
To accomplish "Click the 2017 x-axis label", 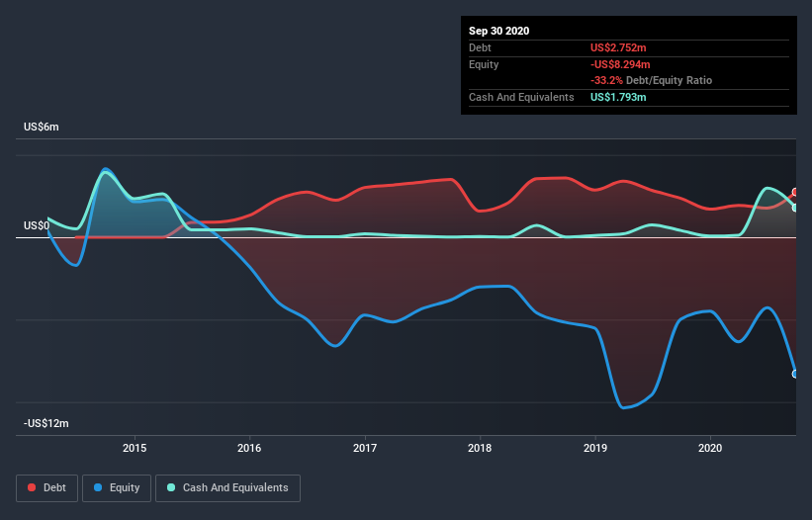I will click(365, 448).
